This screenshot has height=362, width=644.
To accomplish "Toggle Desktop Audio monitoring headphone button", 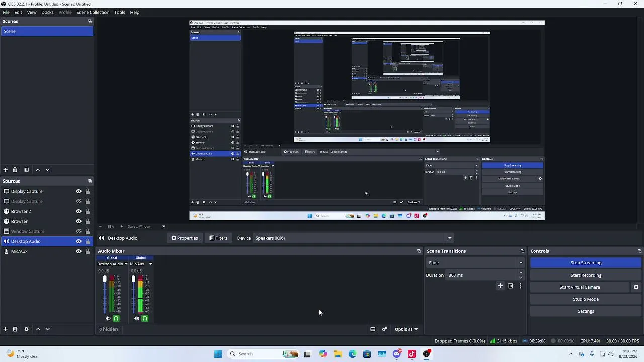I will (x=116, y=318).
